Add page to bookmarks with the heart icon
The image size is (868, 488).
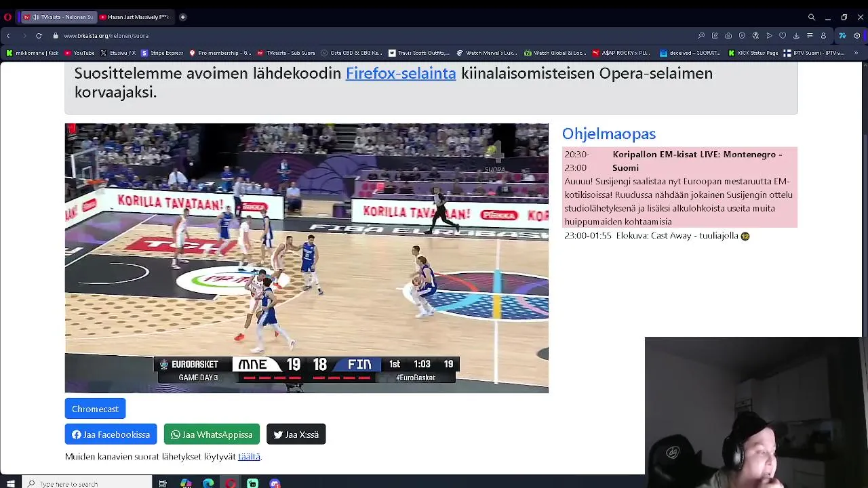(783, 35)
